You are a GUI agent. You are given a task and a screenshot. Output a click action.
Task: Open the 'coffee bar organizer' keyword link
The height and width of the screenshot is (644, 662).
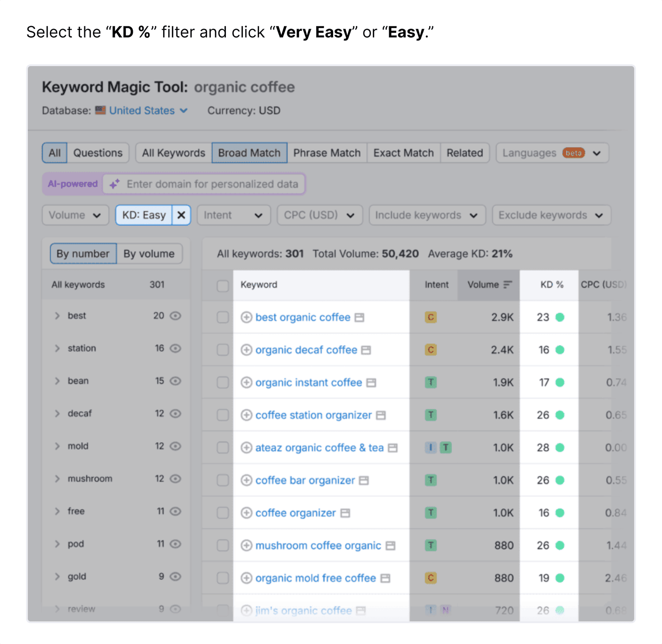pos(305,480)
